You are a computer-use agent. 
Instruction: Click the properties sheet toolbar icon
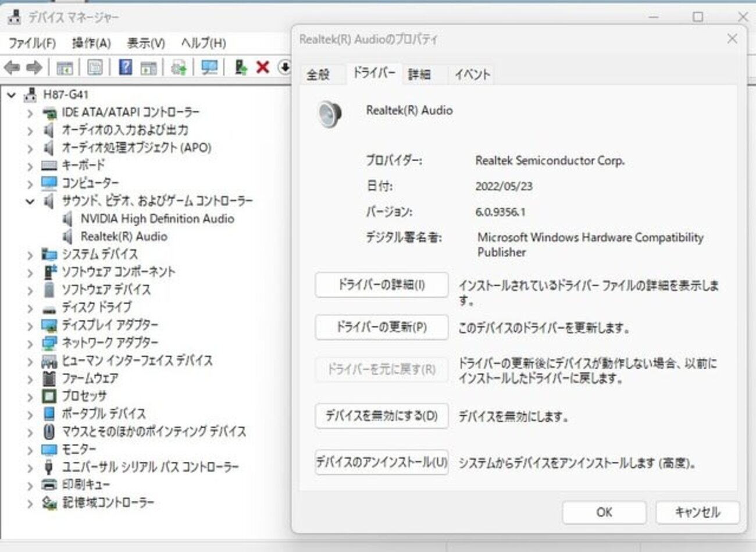tap(95, 67)
